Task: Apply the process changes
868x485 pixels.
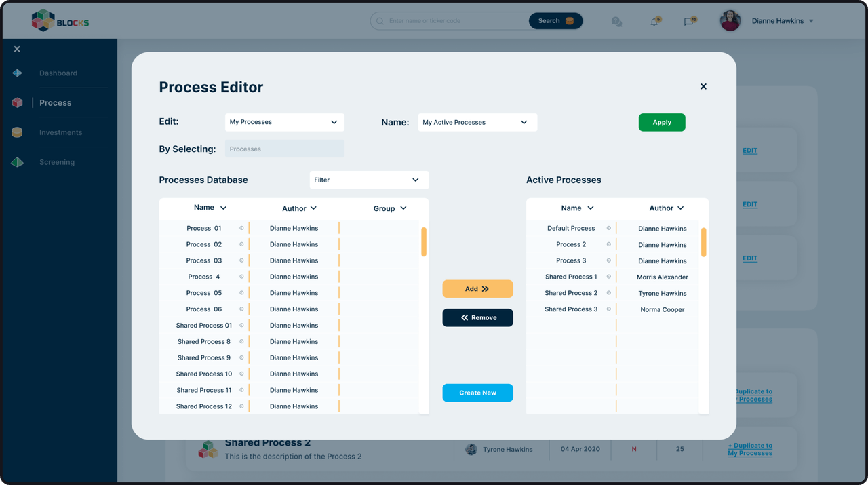Action: (661, 122)
